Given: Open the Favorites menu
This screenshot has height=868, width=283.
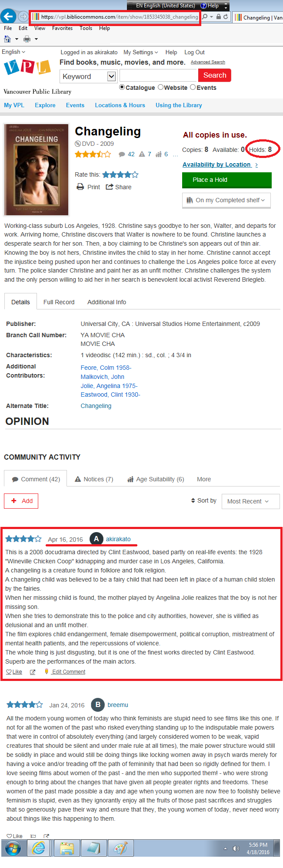Looking at the screenshot, I should pyautogui.click(x=62, y=28).
